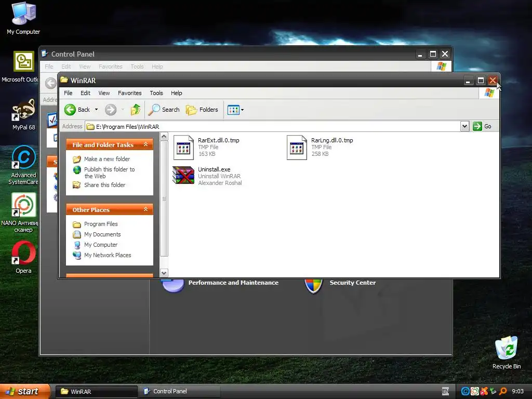Close the WinRAR window
The height and width of the screenshot is (399, 532).
(493, 81)
